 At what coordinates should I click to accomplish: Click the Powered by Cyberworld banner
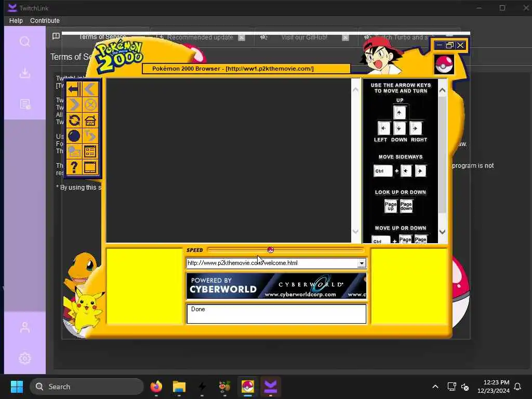point(276,286)
